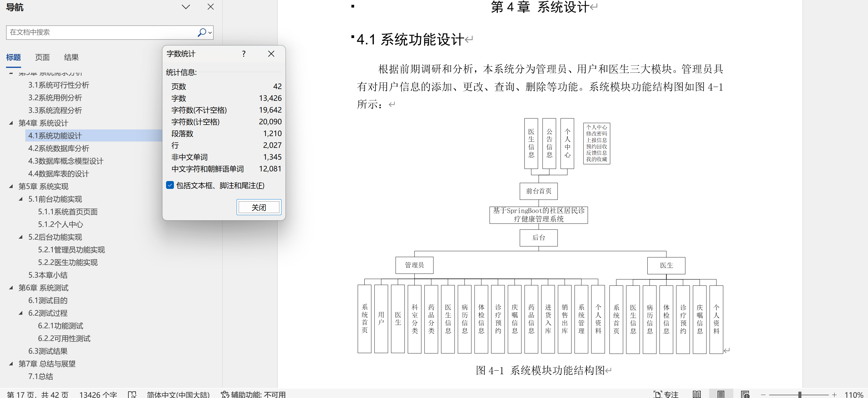Open the search options dropdown arrow
This screenshot has width=868, height=398.
click(x=210, y=33)
